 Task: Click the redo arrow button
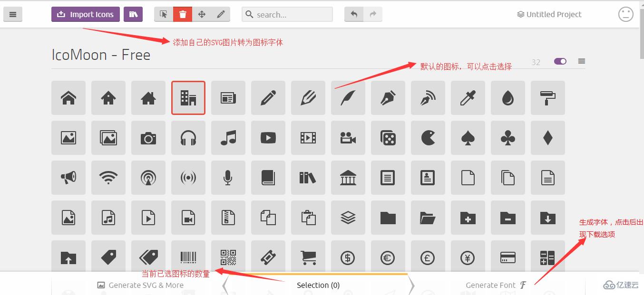point(373,14)
